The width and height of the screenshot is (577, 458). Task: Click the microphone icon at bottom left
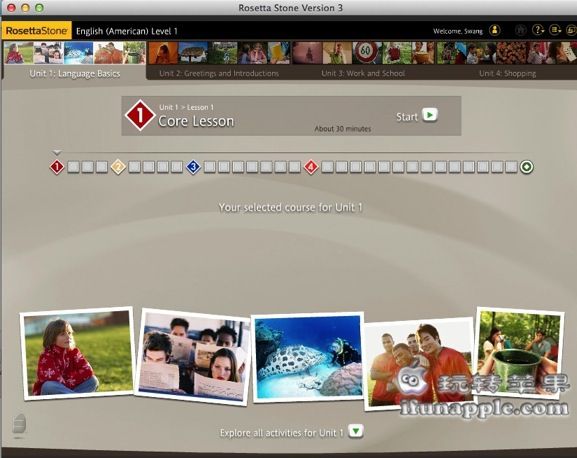click(19, 426)
